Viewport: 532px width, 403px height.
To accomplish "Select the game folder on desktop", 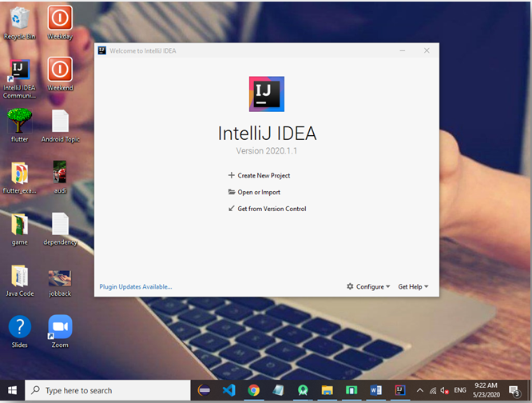I will (20, 229).
